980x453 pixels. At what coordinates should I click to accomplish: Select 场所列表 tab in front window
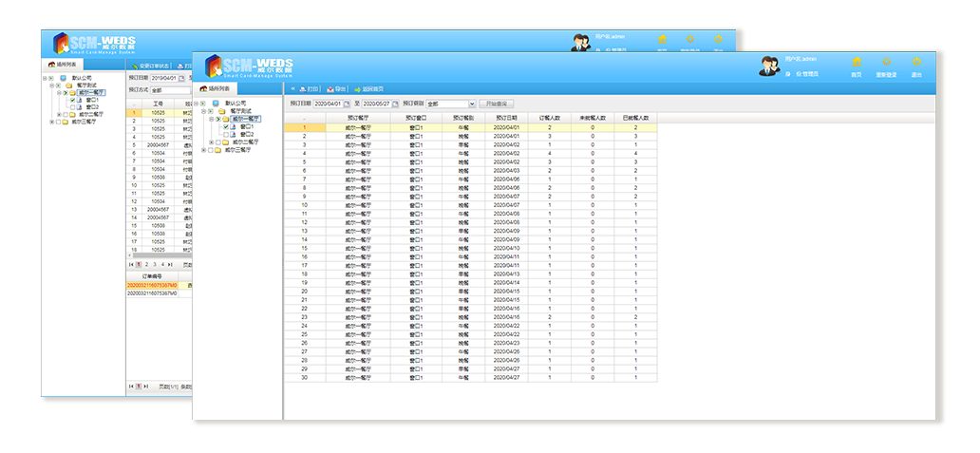(x=216, y=88)
